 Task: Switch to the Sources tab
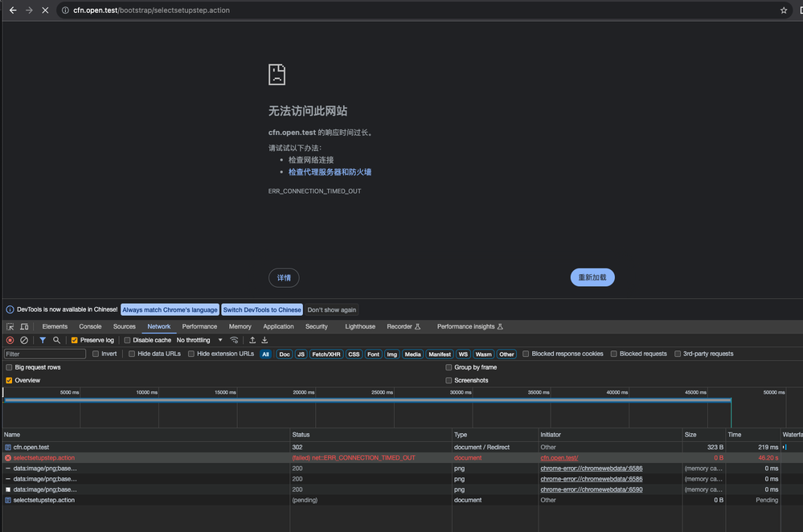(x=125, y=327)
